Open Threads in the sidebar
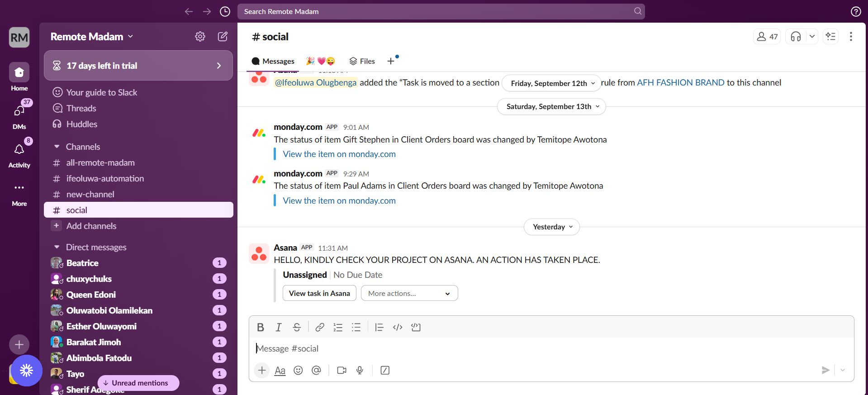This screenshot has width=868, height=395. point(138,108)
